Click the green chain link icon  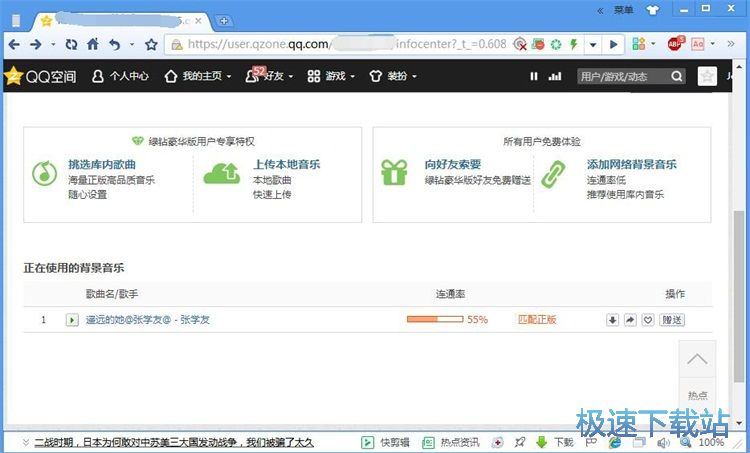tap(553, 174)
